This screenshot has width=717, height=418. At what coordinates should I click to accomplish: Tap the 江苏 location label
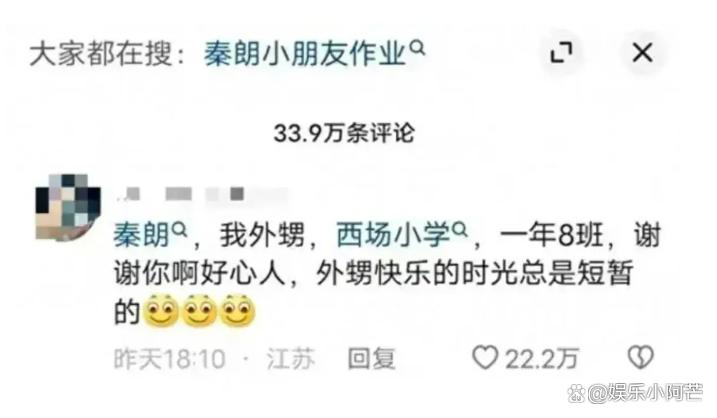[x=291, y=359]
